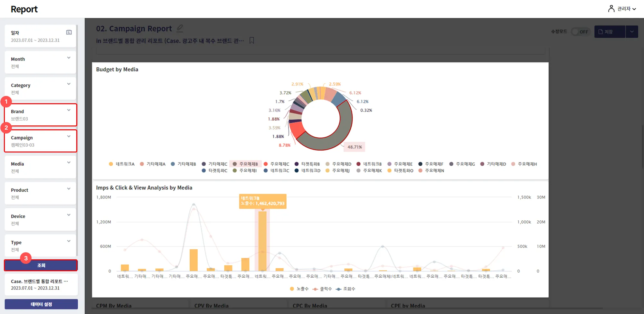Open the calendar icon in 일자 filter
The height and width of the screenshot is (314, 644).
69,32
